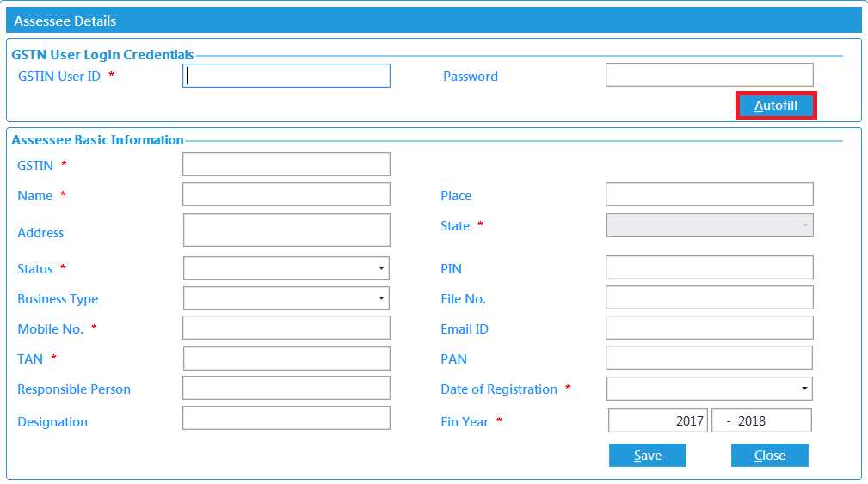Click the Place input field
The height and width of the screenshot is (484, 868).
(x=709, y=194)
